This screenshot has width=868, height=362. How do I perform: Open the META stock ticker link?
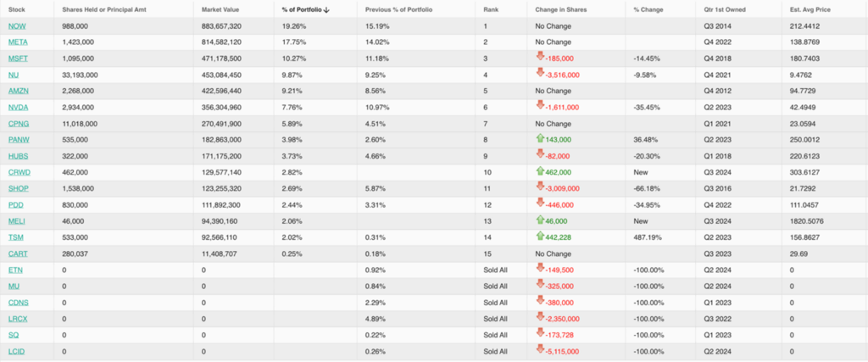tap(19, 42)
